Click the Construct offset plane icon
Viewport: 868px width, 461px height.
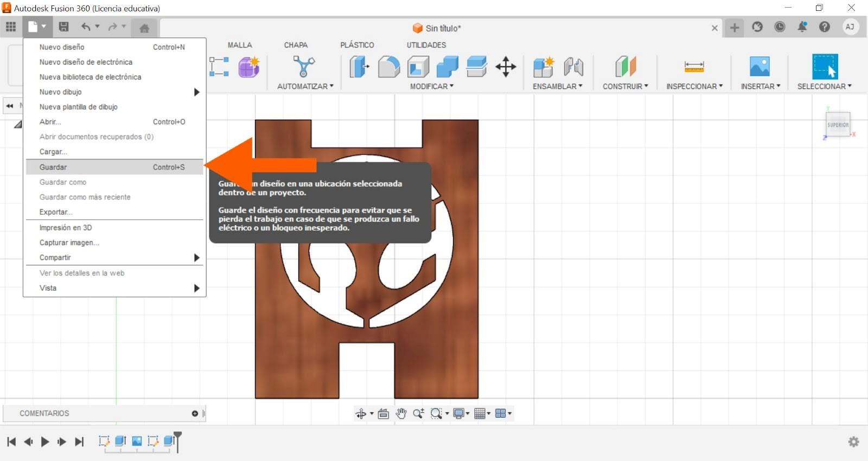pos(626,67)
